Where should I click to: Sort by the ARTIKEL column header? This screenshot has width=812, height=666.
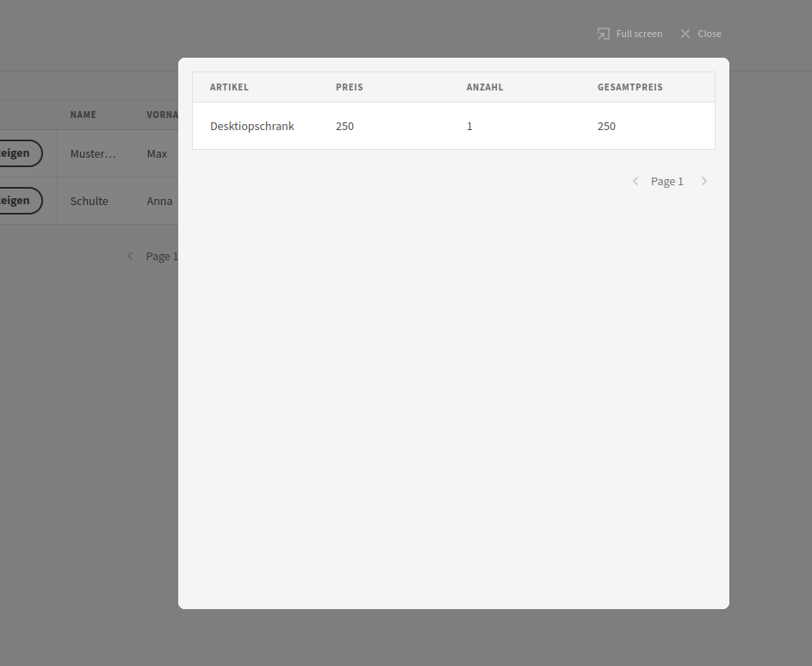point(229,87)
